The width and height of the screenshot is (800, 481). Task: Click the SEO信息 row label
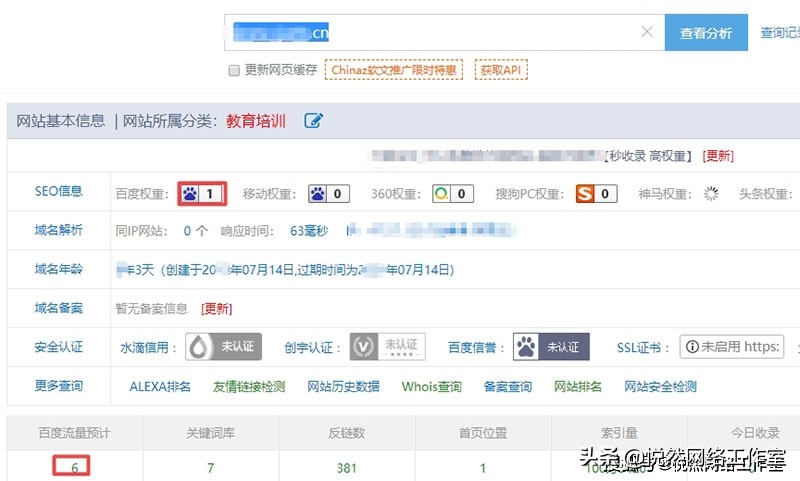58,191
